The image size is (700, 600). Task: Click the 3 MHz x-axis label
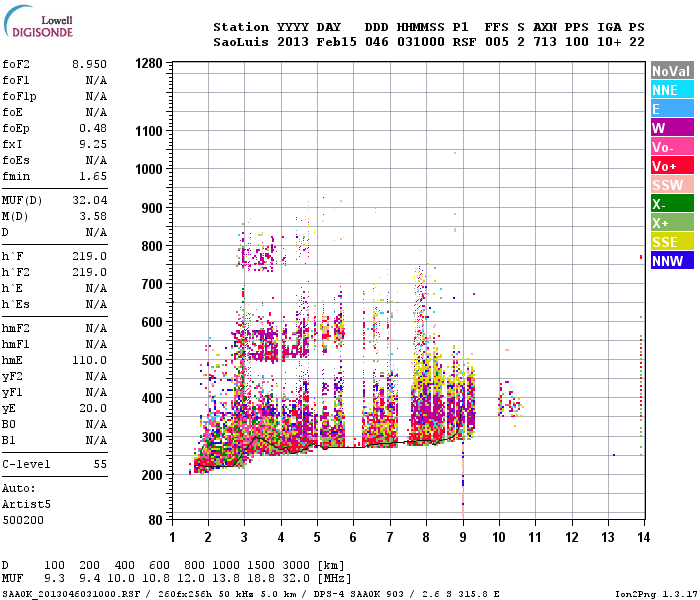(x=244, y=537)
